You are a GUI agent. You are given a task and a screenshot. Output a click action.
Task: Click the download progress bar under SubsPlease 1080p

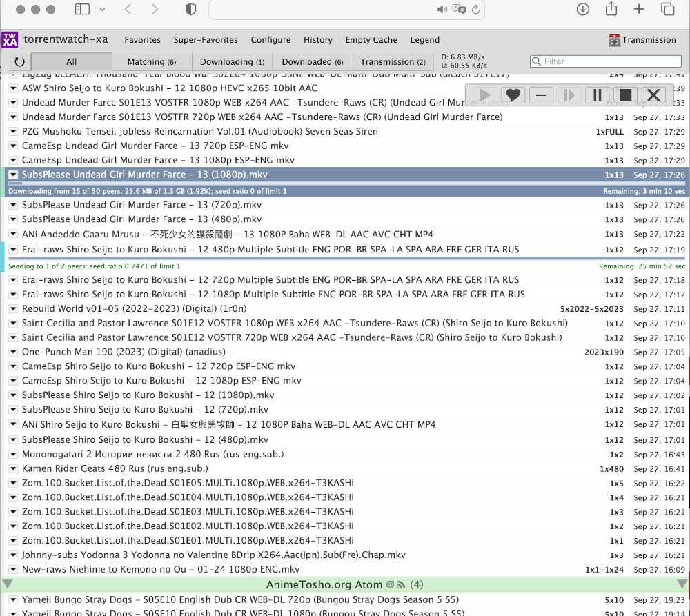pos(347,183)
